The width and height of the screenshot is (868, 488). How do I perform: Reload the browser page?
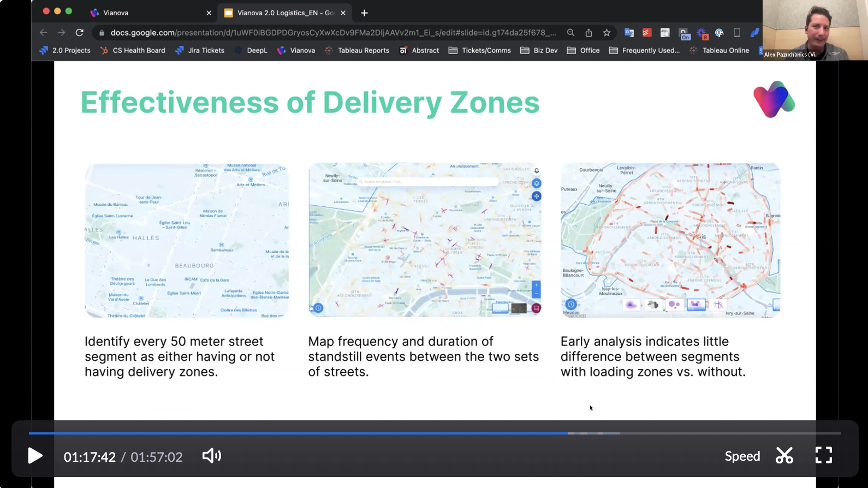[x=80, y=33]
